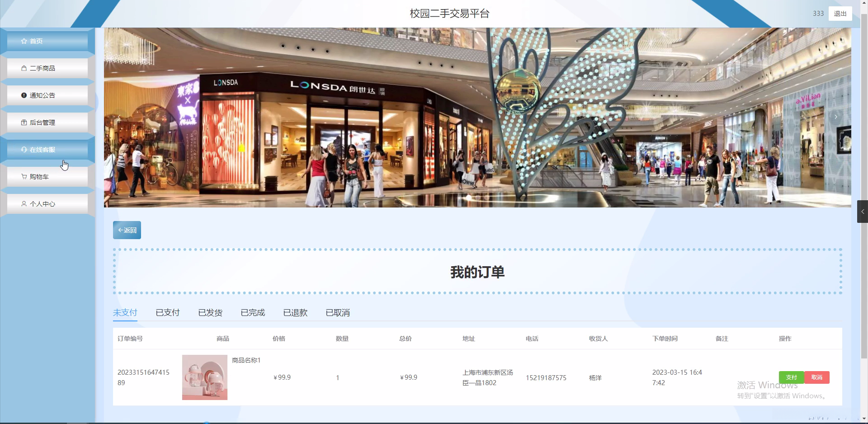Image resolution: width=868 pixels, height=424 pixels.
Task: Click the 333 username in the header
Action: 818,14
